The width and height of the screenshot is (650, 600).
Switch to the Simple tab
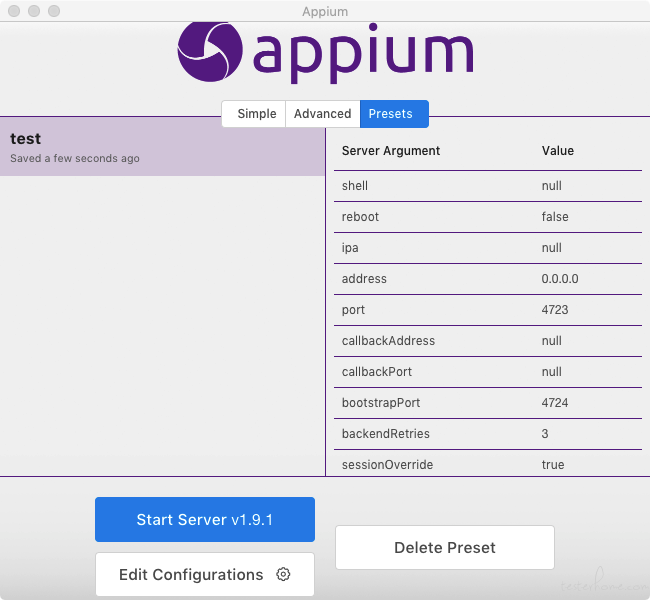[x=254, y=114]
